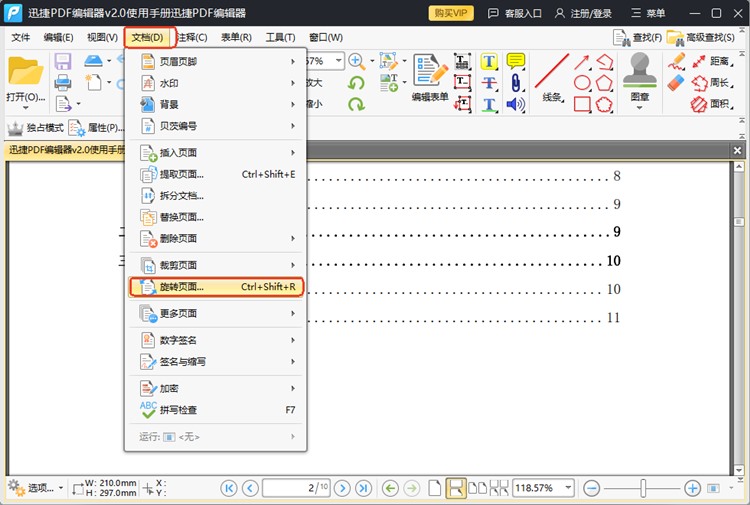Click the 查找(F) find button
Image resolution: width=750 pixels, height=505 pixels.
tap(638, 38)
